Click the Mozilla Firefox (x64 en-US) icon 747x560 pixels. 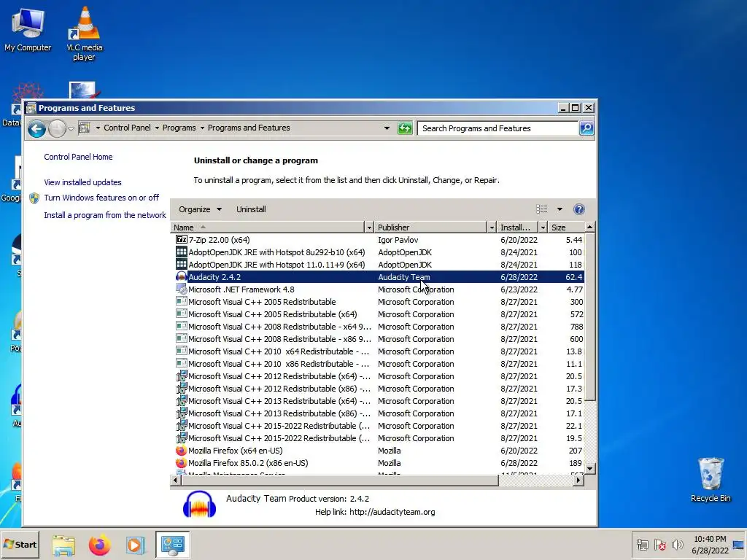click(181, 451)
